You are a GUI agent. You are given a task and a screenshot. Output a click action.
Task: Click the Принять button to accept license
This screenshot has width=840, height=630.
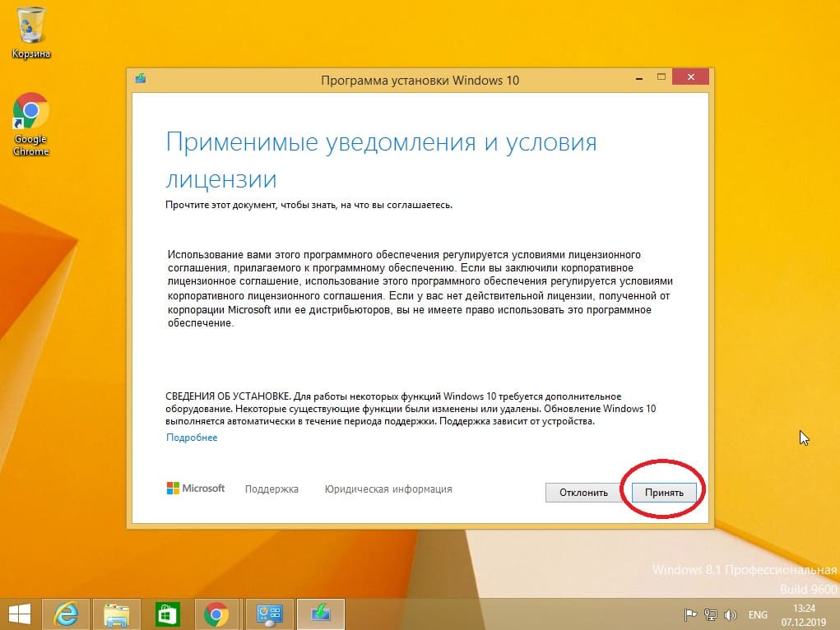point(664,492)
